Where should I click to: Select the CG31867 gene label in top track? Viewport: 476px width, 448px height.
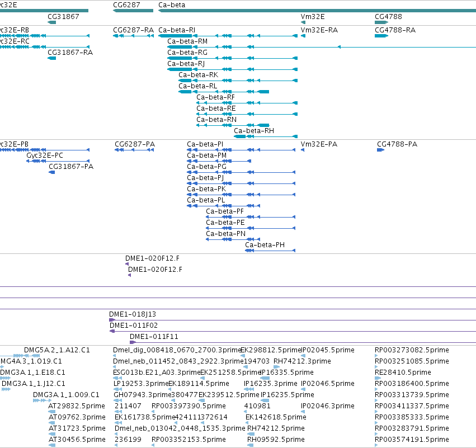click(x=63, y=17)
